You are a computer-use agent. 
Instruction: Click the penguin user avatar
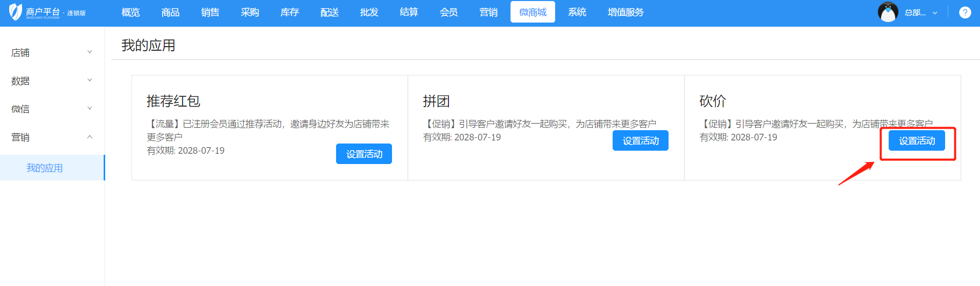point(888,12)
